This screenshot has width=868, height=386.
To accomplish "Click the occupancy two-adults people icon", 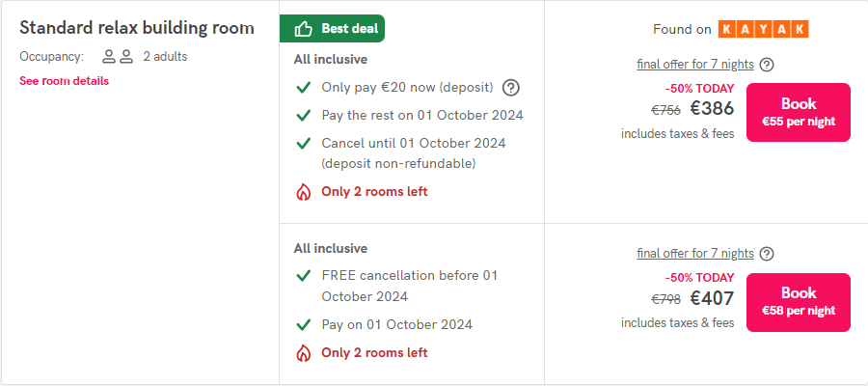I will 118,57.
